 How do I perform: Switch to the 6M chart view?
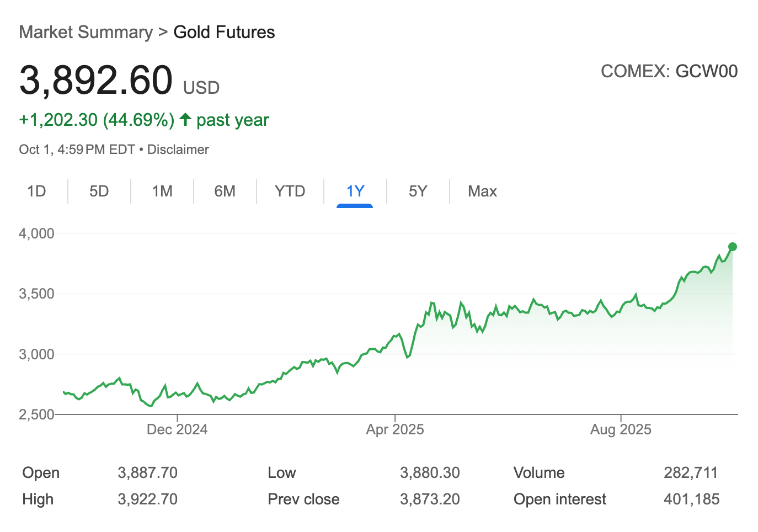(x=225, y=191)
